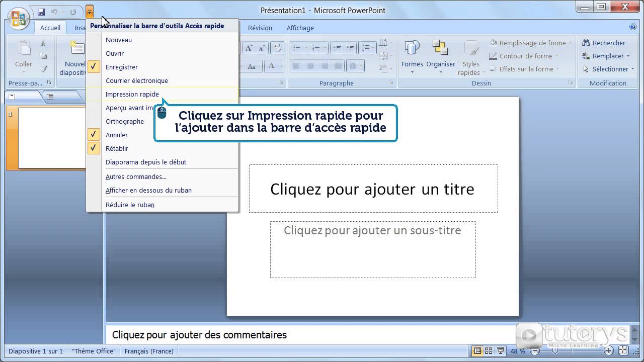
Task: Check Nouveau in quick access menu
Action: [162, 40]
